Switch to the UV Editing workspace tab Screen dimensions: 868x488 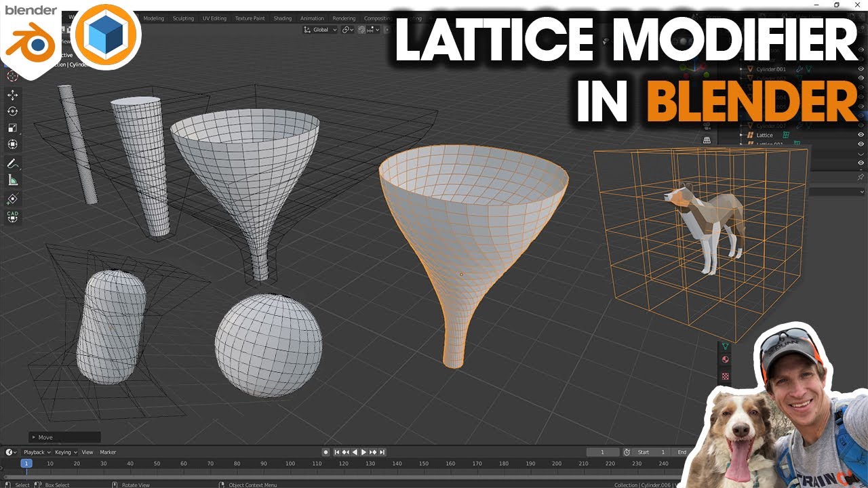214,18
